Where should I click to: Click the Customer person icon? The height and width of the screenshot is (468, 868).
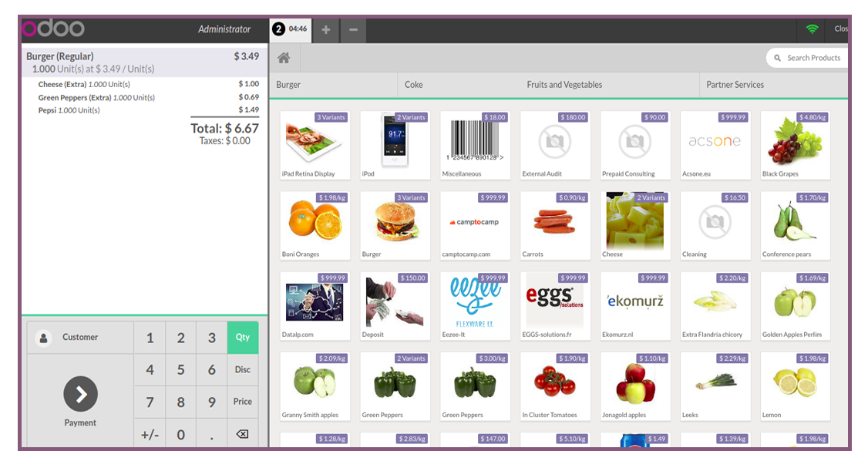[x=44, y=337]
